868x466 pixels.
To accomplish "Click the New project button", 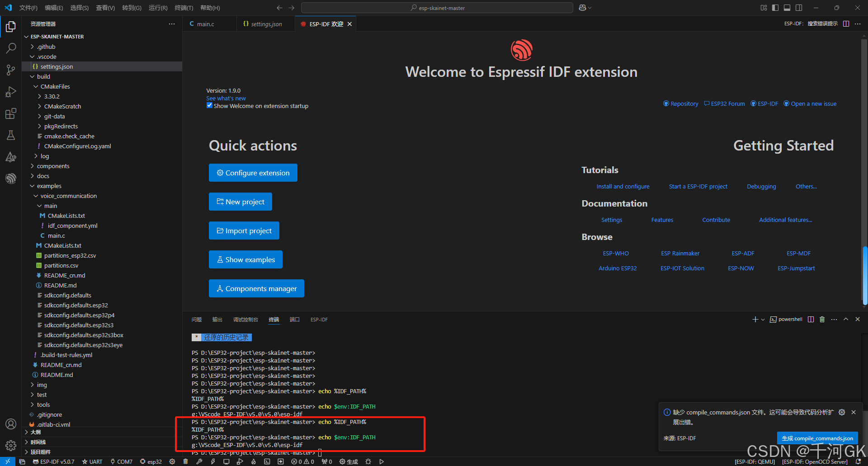I will tap(241, 202).
